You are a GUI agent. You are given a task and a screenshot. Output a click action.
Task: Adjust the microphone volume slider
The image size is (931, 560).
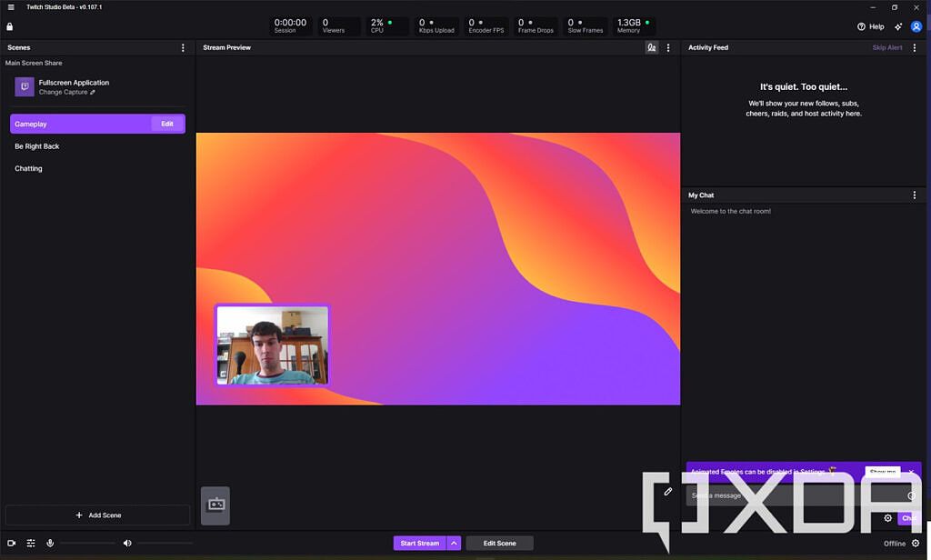coord(86,543)
